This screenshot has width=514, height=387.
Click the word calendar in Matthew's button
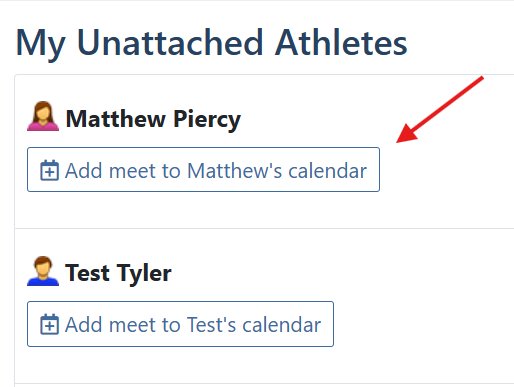327,171
